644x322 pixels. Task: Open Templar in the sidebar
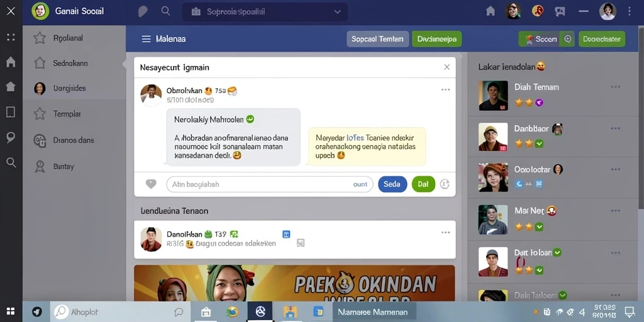(x=74, y=114)
